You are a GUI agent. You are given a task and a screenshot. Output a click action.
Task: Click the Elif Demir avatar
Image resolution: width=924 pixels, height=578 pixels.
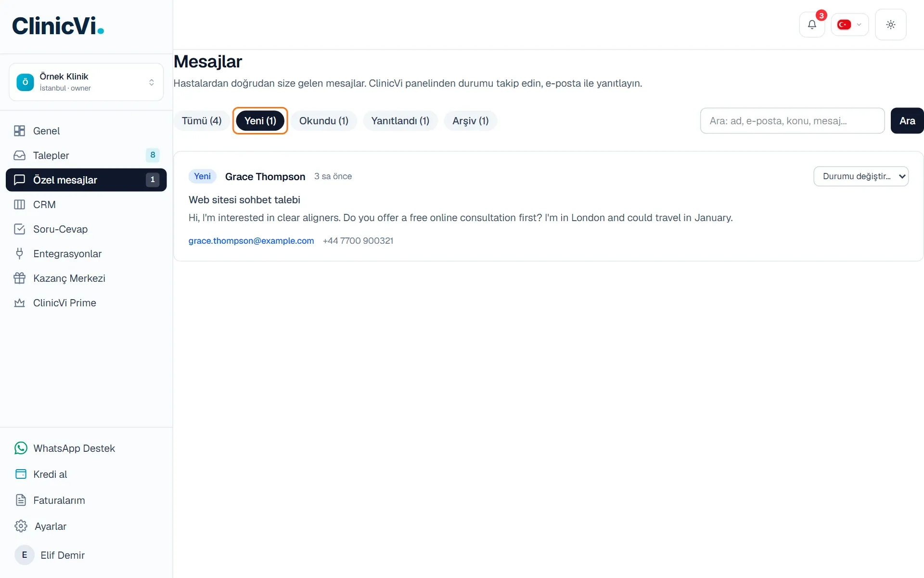pyautogui.click(x=25, y=555)
